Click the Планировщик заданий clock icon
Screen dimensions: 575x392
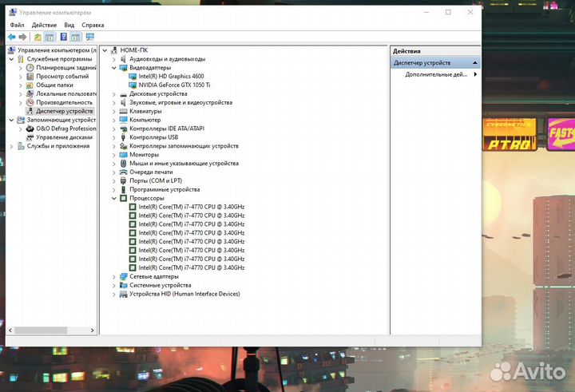coord(30,68)
